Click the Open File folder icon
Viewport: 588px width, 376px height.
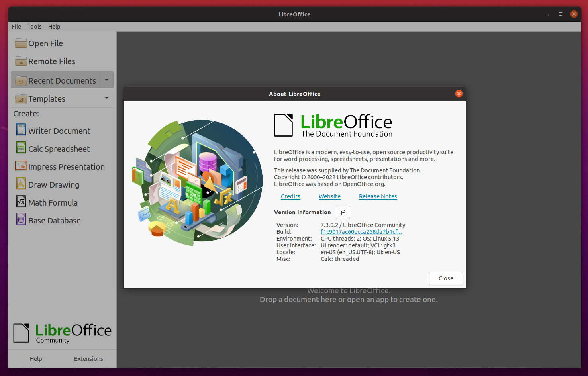click(x=21, y=43)
